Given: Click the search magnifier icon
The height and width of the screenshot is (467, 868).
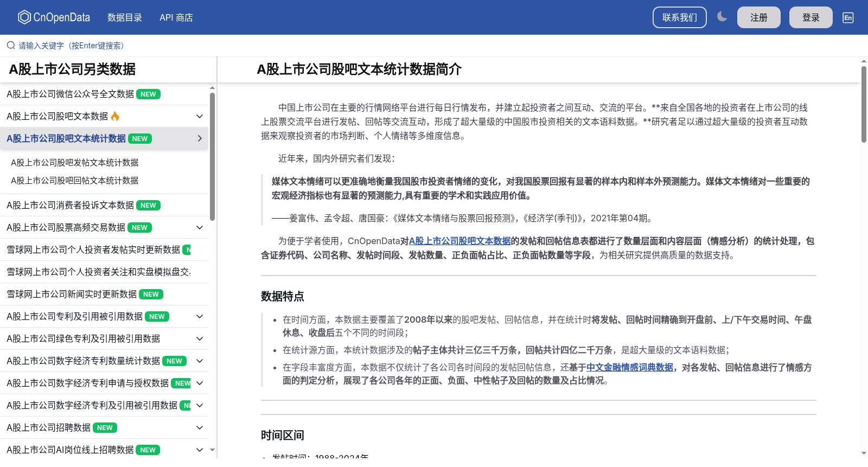Looking at the screenshot, I should click(11, 46).
